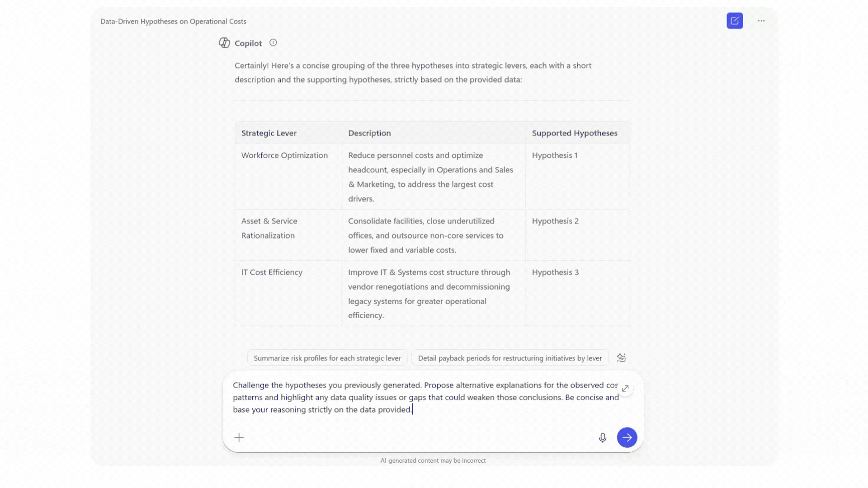This screenshot has width=868, height=488.
Task: Click the Copilot logo icon
Action: [224, 43]
